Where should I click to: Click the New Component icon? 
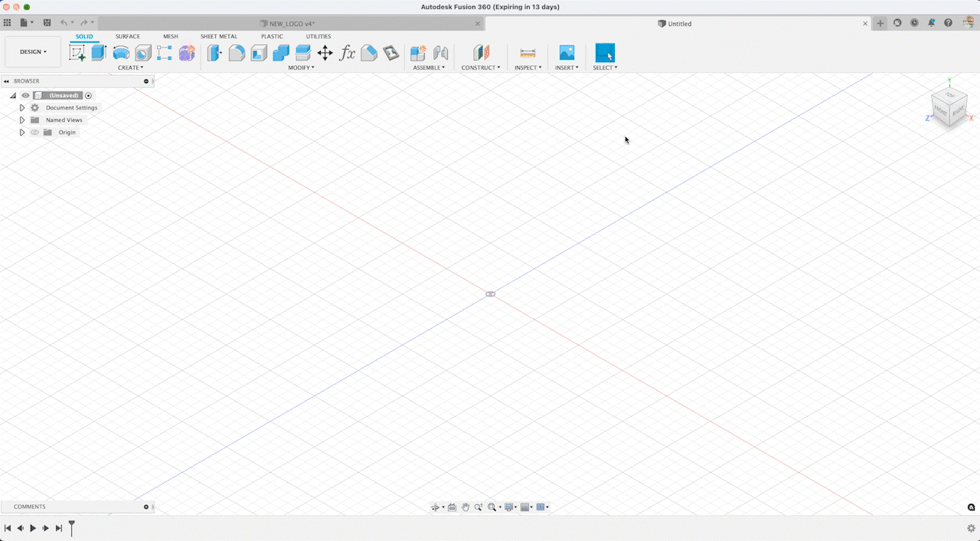[x=418, y=53]
